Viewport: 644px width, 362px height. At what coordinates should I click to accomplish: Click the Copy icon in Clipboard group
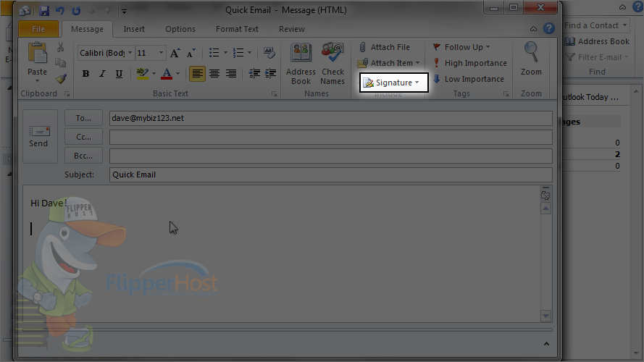pyautogui.click(x=60, y=62)
